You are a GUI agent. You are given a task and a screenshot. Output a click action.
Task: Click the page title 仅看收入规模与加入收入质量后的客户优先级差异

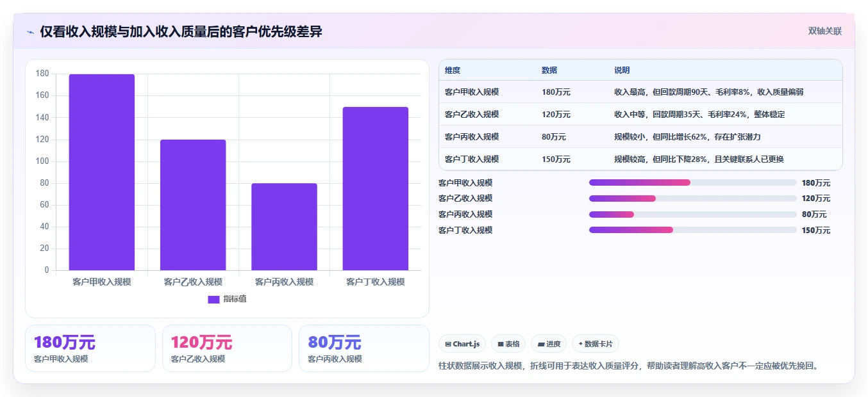click(181, 32)
